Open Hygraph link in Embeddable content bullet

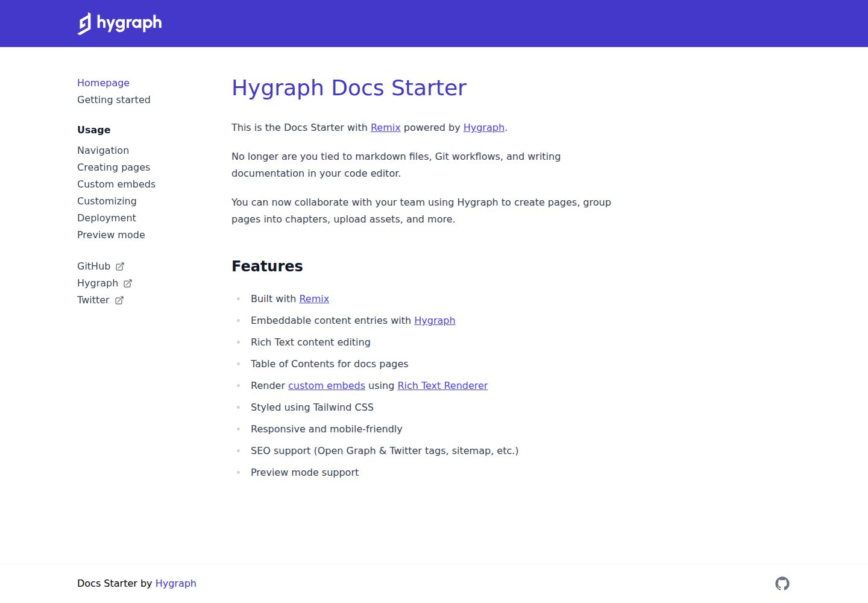pyautogui.click(x=435, y=320)
